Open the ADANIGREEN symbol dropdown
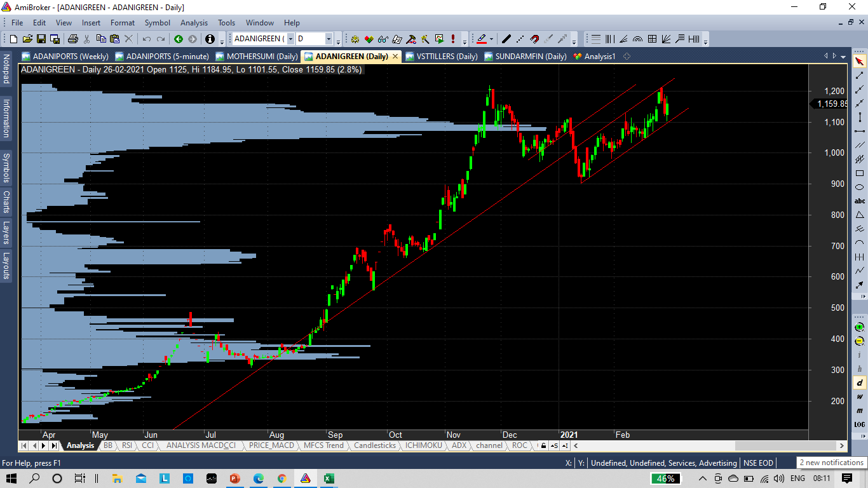 pyautogui.click(x=290, y=39)
